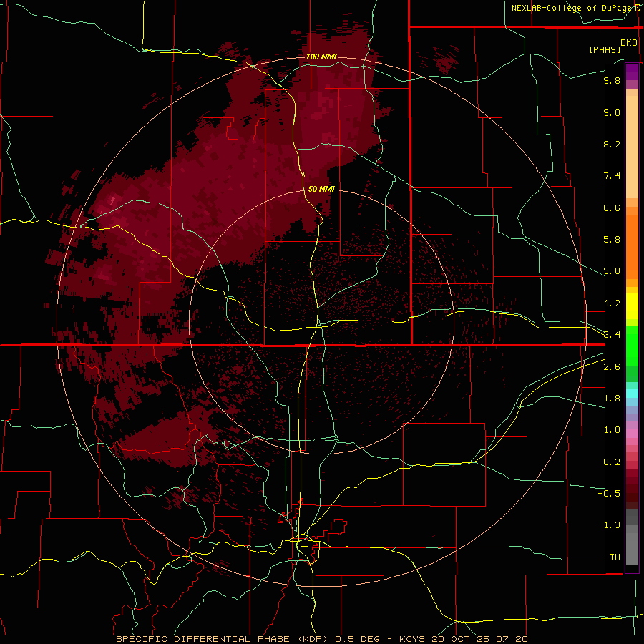Click the (KDP) abbreviation in the caption
This screenshot has width=644, height=644.
tap(313, 639)
